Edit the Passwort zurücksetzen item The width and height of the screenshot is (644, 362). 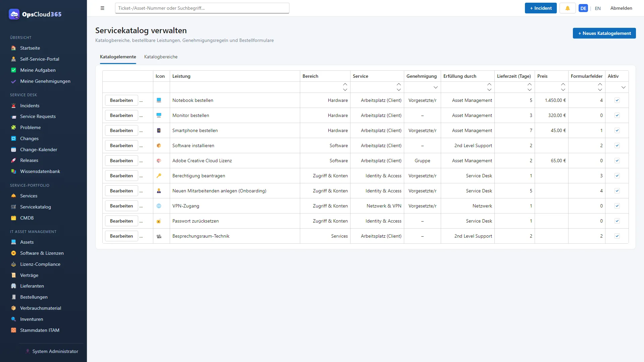pos(121,221)
